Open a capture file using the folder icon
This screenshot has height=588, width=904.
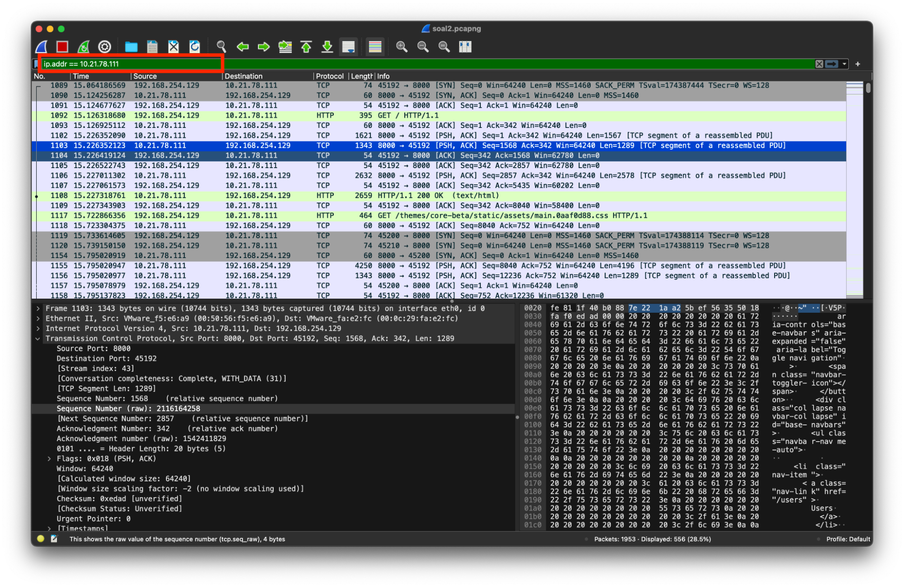click(131, 47)
